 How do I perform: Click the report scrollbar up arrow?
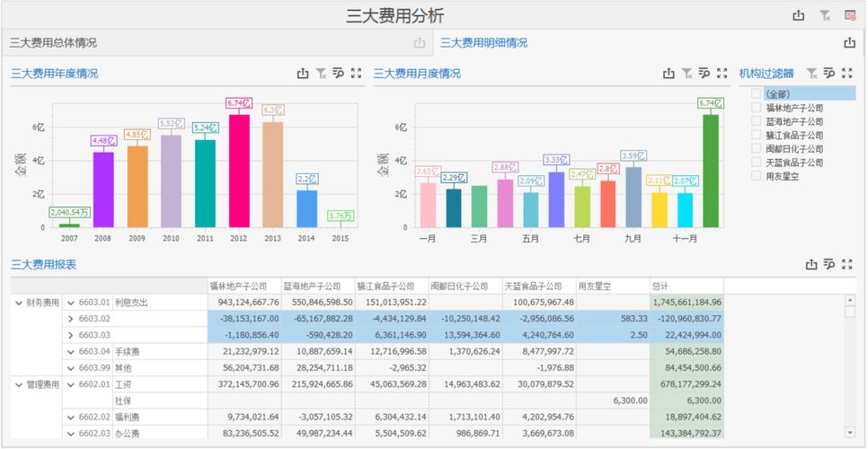[x=850, y=300]
